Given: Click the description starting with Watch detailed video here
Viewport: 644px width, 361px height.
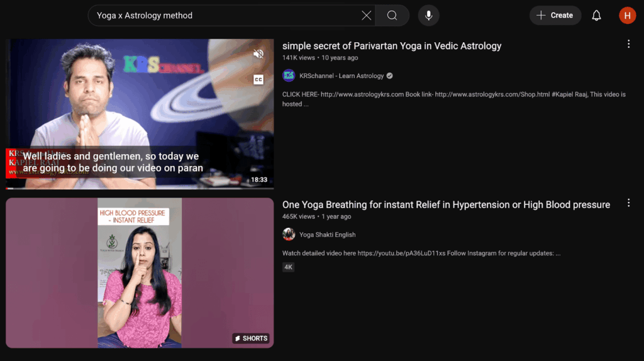Looking at the screenshot, I should point(421,253).
